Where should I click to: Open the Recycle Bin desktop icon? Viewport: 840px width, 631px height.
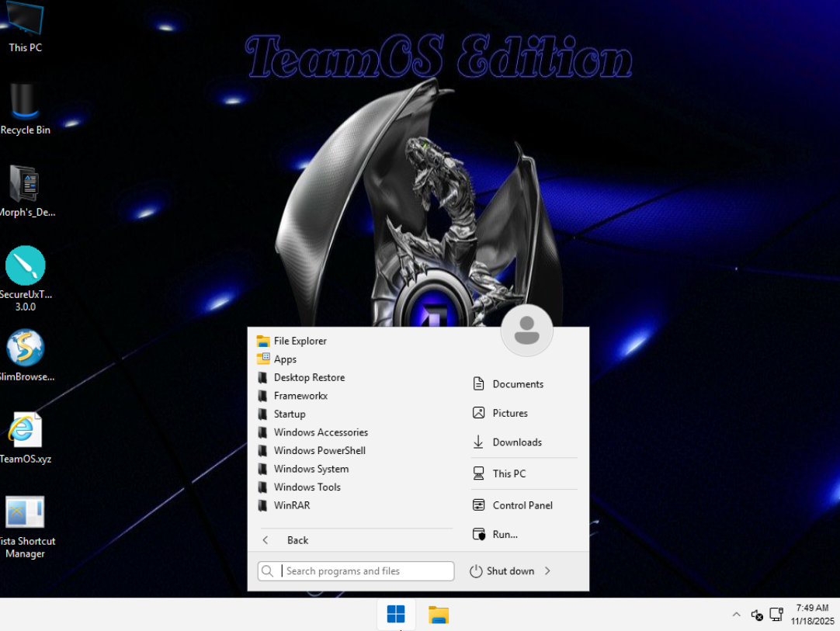pos(25,109)
